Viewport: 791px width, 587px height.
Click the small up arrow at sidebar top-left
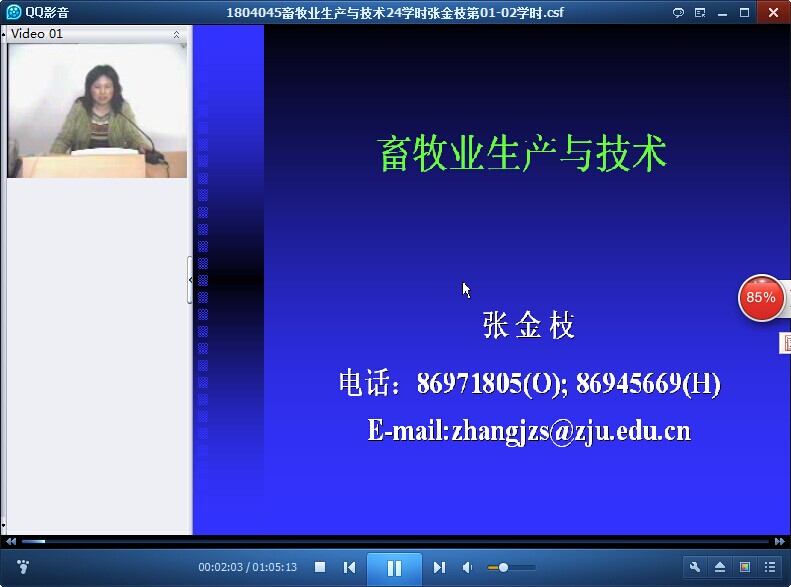4,34
